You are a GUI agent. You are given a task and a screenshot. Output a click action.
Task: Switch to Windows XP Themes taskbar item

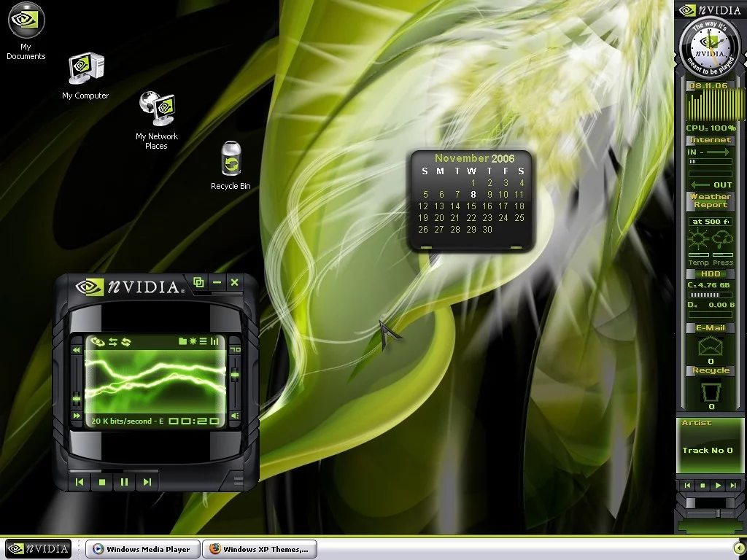[x=259, y=549]
